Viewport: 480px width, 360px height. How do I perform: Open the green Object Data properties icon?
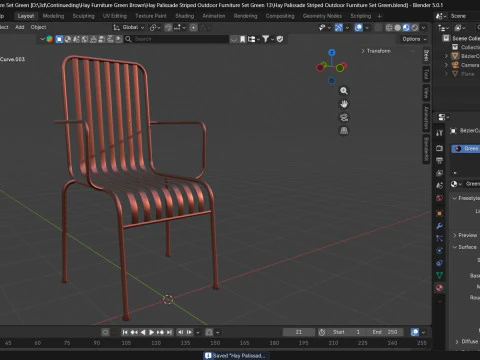(439, 275)
